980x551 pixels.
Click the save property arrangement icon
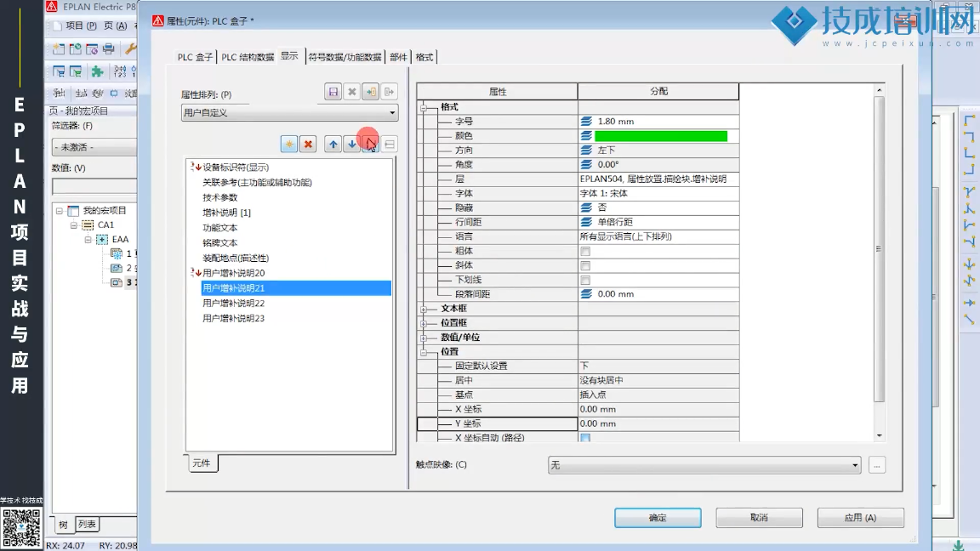click(333, 92)
